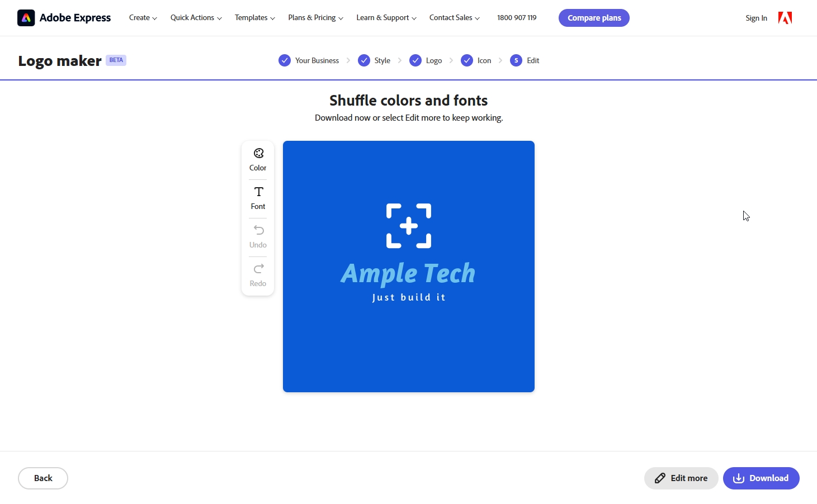Open the Learn & Support menu
Image resolution: width=817 pixels, height=504 pixels.
click(x=386, y=18)
